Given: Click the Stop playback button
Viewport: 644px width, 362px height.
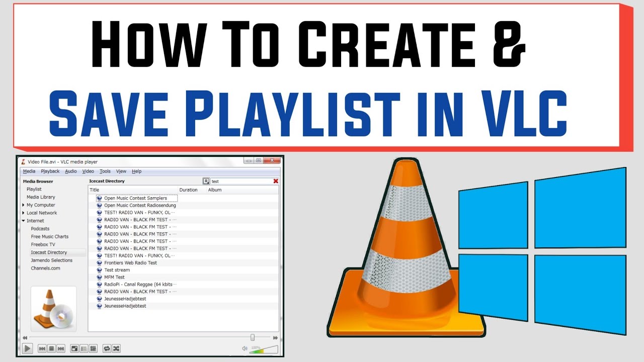Looking at the screenshot, I should click(x=51, y=348).
